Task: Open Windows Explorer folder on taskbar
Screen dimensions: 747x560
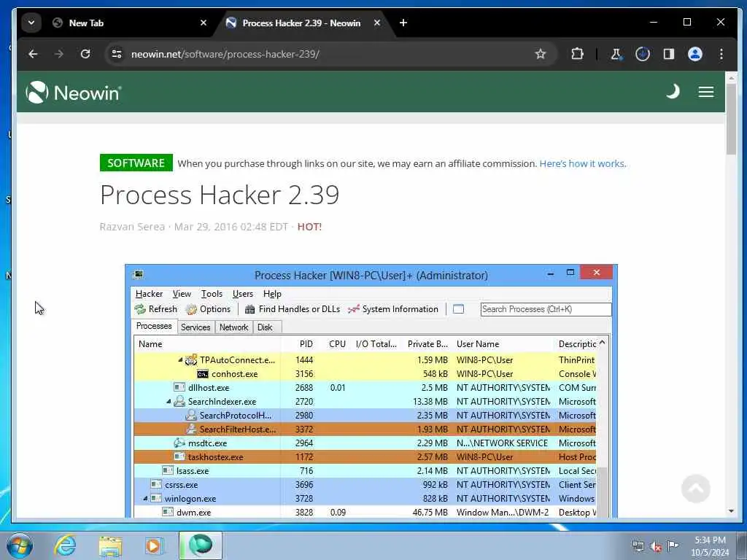Action: (110, 545)
